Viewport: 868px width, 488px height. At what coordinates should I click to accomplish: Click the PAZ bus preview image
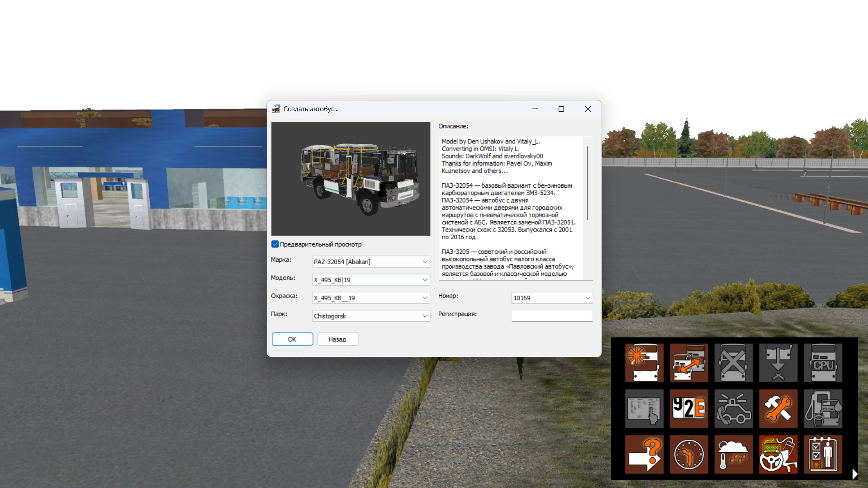[x=351, y=179]
